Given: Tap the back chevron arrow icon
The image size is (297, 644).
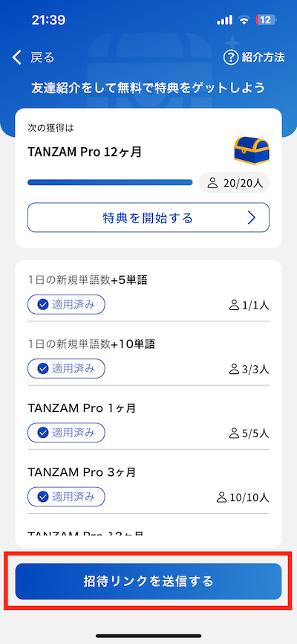Looking at the screenshot, I should click(x=16, y=57).
